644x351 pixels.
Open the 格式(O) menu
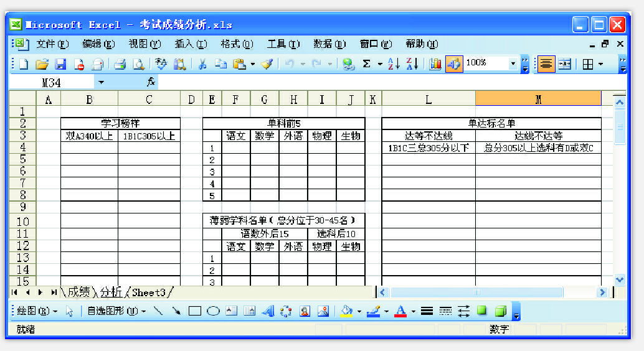(237, 44)
